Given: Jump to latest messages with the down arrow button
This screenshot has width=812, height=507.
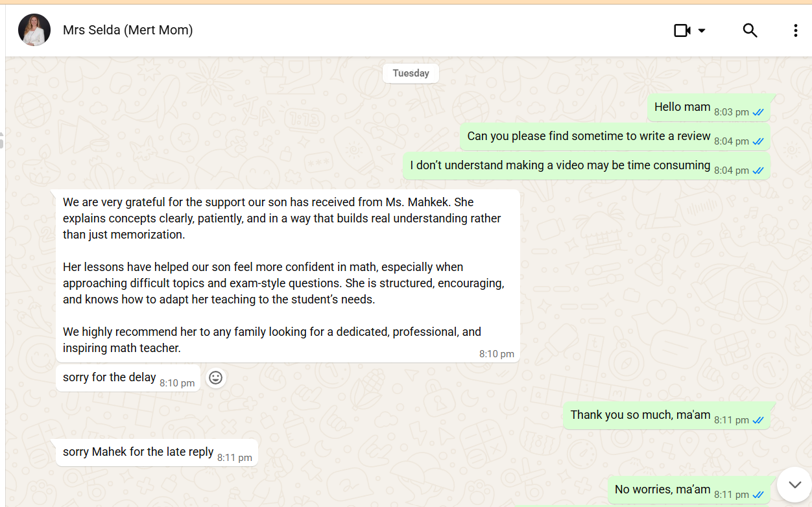Looking at the screenshot, I should [x=794, y=485].
